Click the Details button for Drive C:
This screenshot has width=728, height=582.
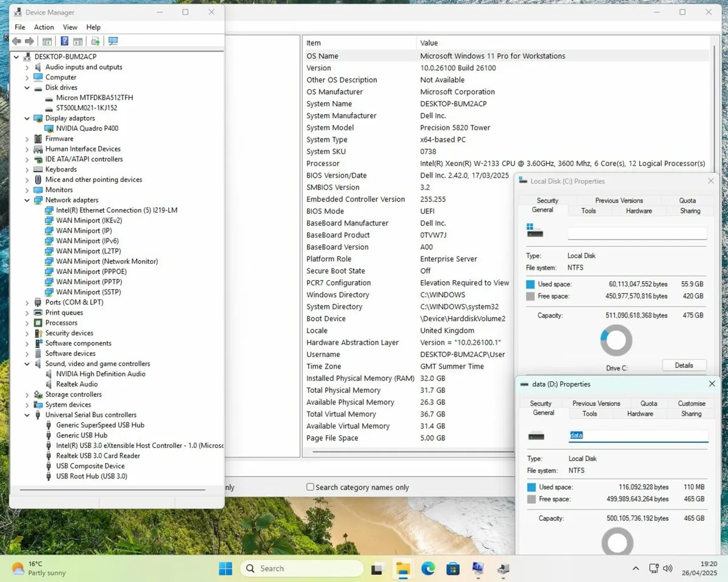(x=684, y=366)
